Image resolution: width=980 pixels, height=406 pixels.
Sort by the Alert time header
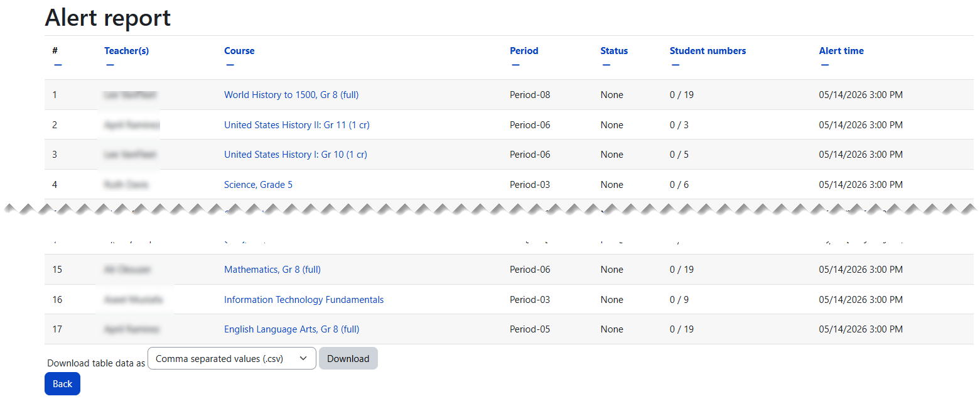pos(841,51)
